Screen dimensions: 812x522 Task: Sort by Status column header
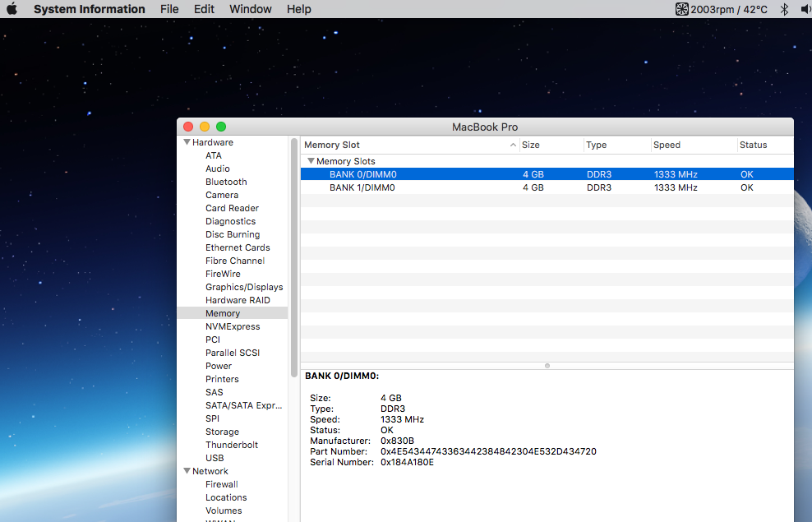pos(765,145)
